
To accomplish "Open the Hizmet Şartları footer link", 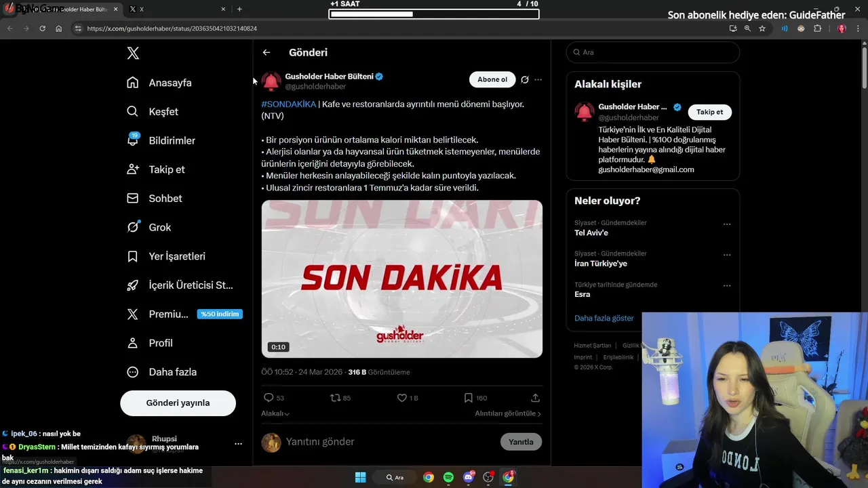I will pos(593,346).
